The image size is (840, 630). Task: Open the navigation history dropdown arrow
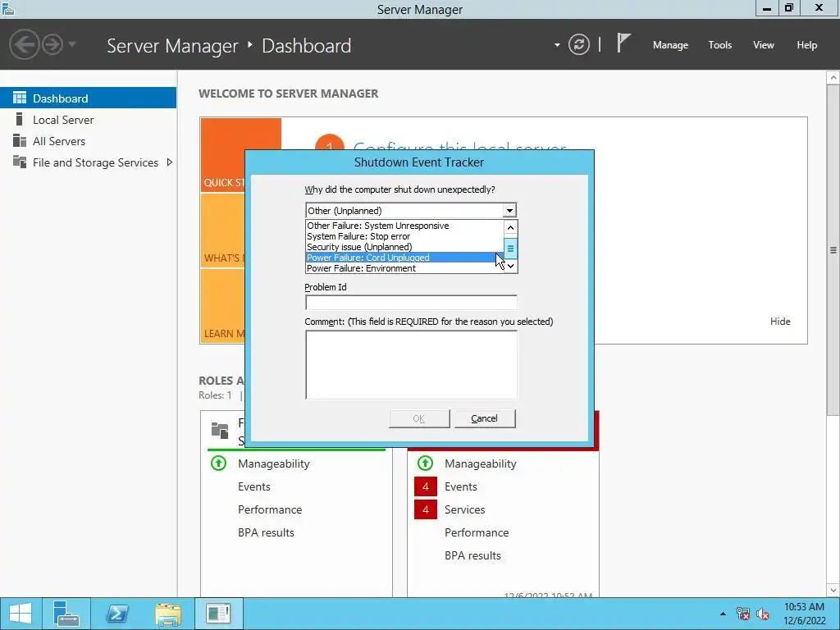point(72,44)
